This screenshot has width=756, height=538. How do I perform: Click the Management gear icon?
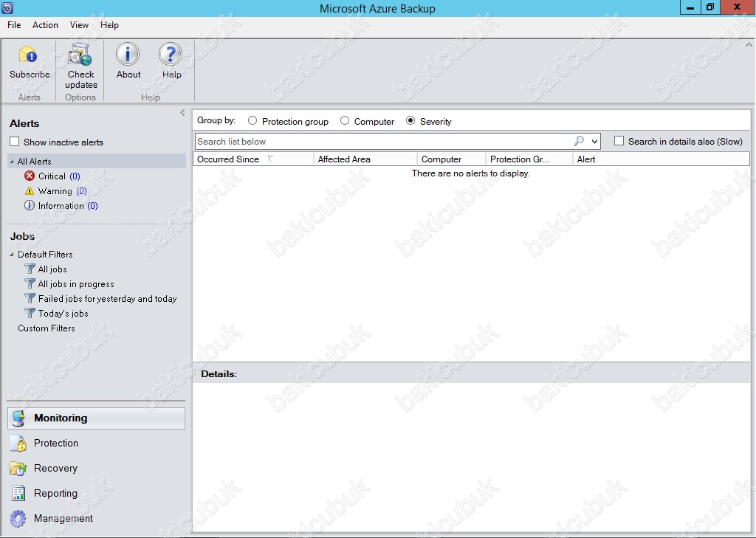18,519
